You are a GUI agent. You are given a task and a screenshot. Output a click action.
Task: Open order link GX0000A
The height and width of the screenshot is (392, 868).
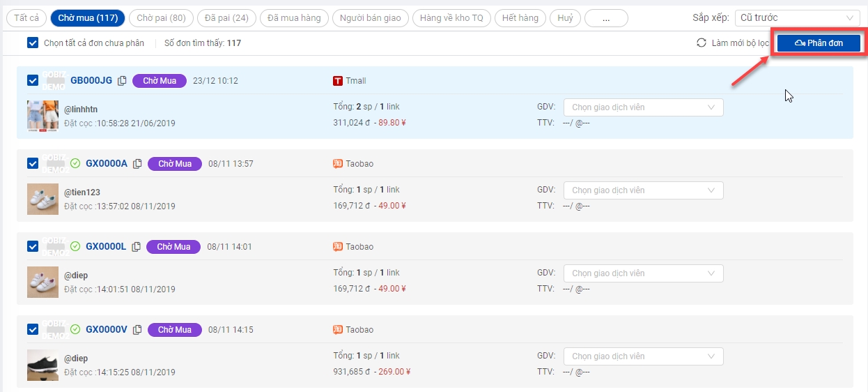106,164
